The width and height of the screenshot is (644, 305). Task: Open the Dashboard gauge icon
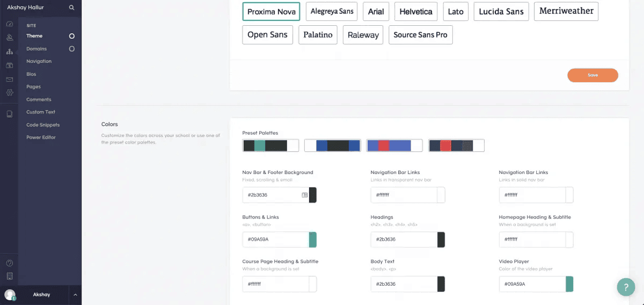pos(9,24)
